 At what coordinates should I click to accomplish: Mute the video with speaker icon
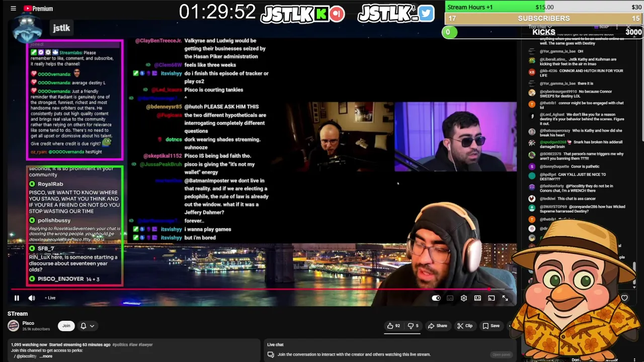(32, 298)
